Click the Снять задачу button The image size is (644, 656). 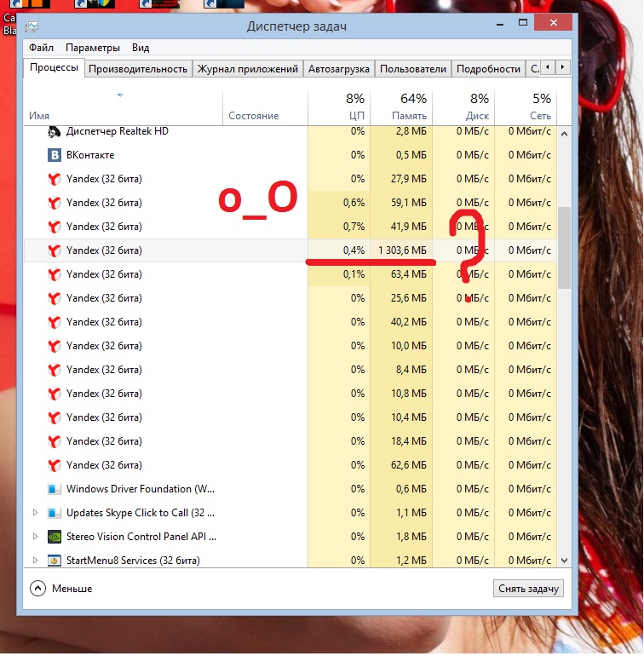tap(528, 589)
